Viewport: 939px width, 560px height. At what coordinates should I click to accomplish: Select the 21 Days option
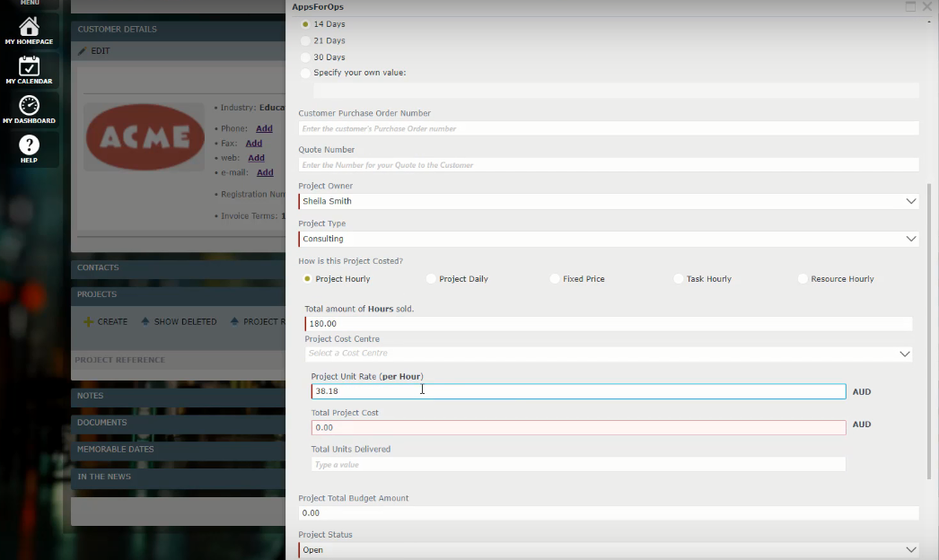pos(305,40)
